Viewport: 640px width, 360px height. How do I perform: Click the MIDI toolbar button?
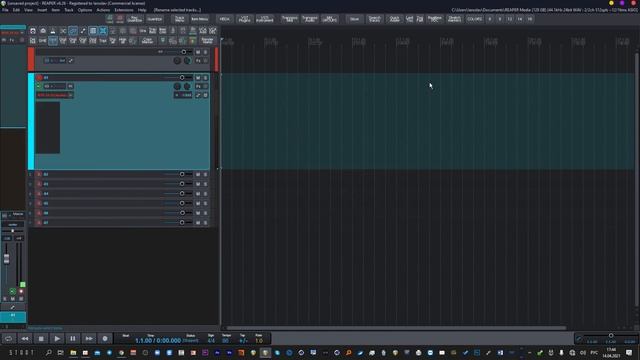tap(224, 19)
